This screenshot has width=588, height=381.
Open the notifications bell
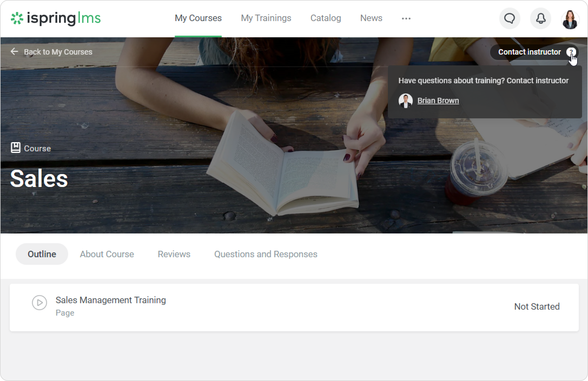coord(540,18)
